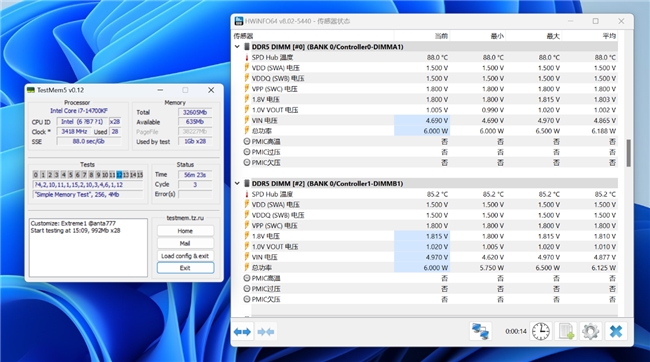Viewport: 650px width, 362px height.
Task: Collapse the DDR5 DIMM [#0] group
Action: click(237, 47)
